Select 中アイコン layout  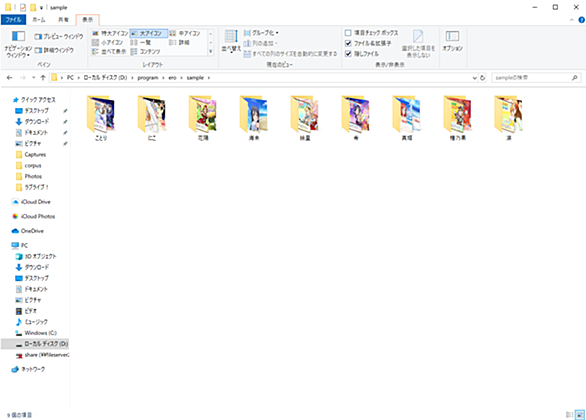coord(186,33)
